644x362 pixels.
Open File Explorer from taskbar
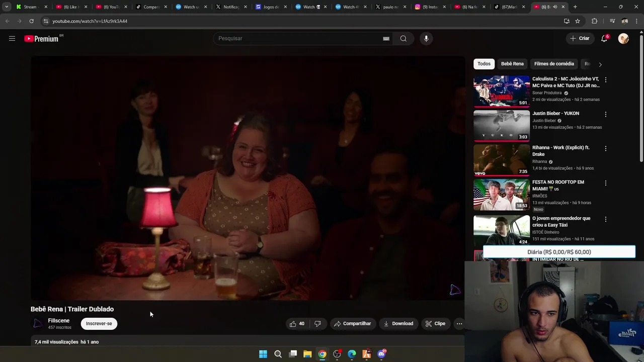(x=307, y=354)
